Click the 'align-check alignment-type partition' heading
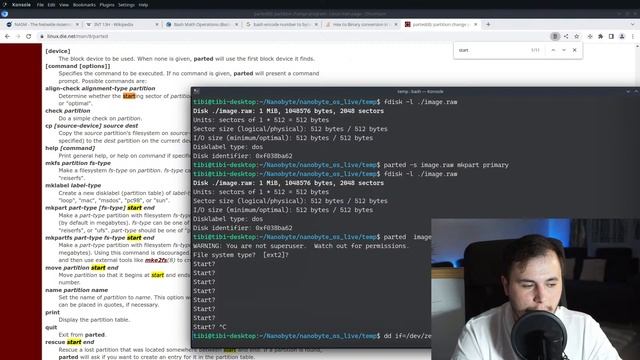The width and height of the screenshot is (640, 360). click(x=100, y=88)
